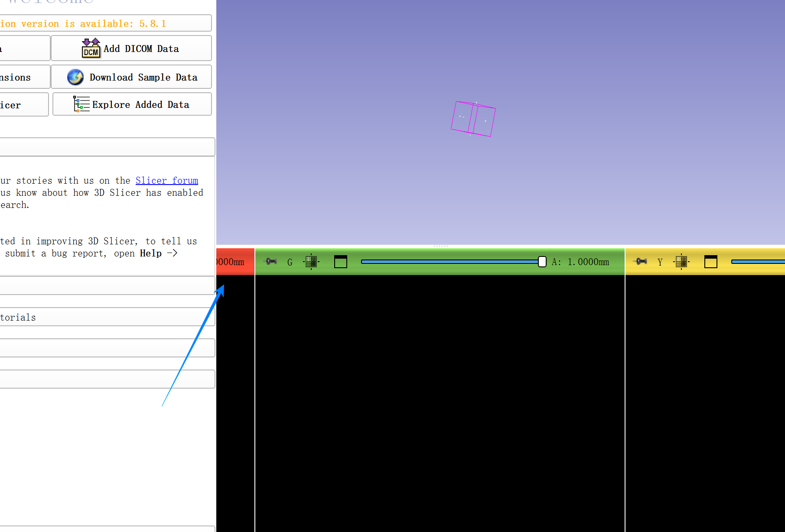This screenshot has width=785, height=532.
Task: Click the yellow slice offset slider
Action: [758, 262]
